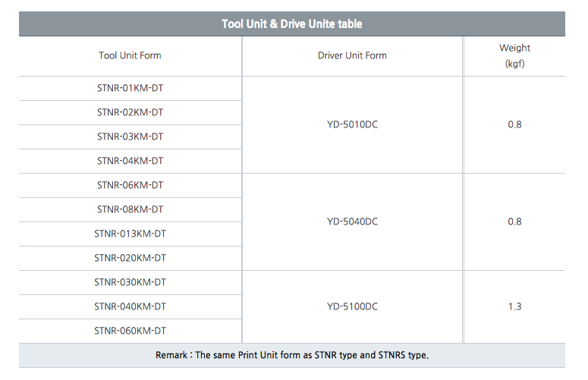The image size is (588, 380).
Task: Pick the STNR-060KM-DT entry
Action: (130, 331)
